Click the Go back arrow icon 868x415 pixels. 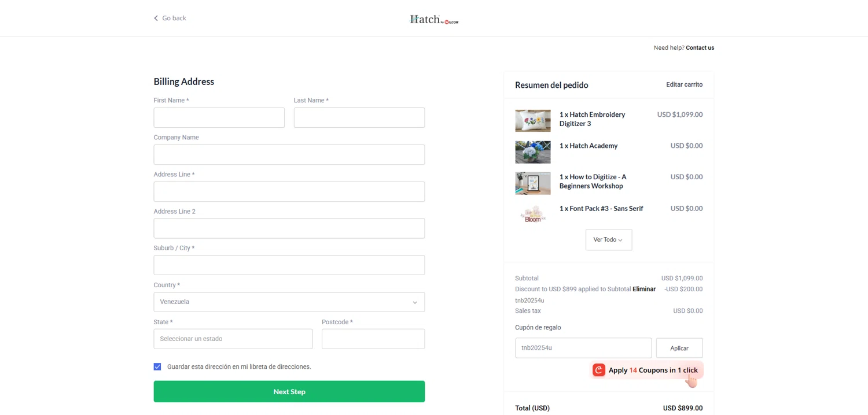(x=156, y=18)
